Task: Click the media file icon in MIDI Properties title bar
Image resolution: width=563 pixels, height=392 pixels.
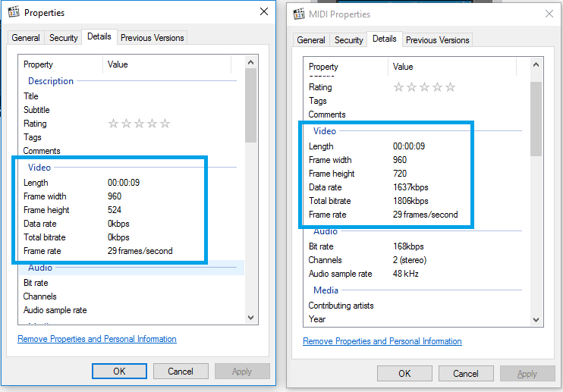Action: [299, 14]
